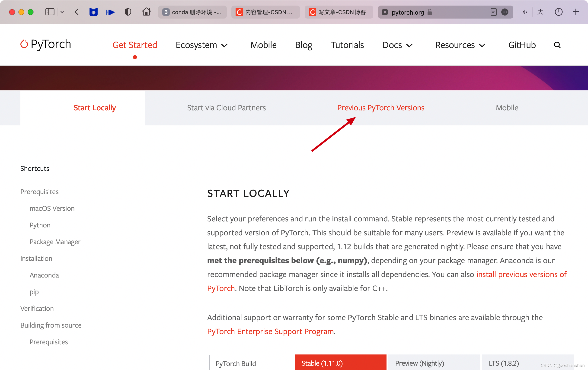
Task: Open the install previous versions of PyTorch link
Action: (521, 274)
